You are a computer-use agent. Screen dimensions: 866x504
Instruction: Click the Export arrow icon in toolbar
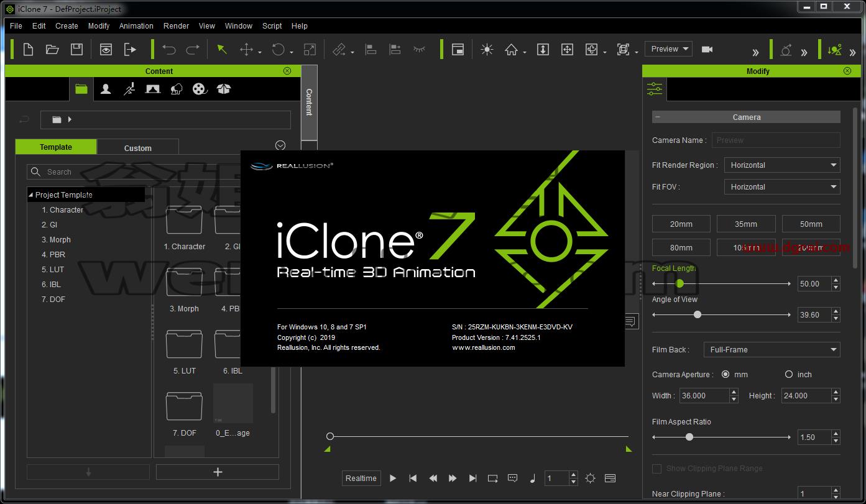coord(130,50)
